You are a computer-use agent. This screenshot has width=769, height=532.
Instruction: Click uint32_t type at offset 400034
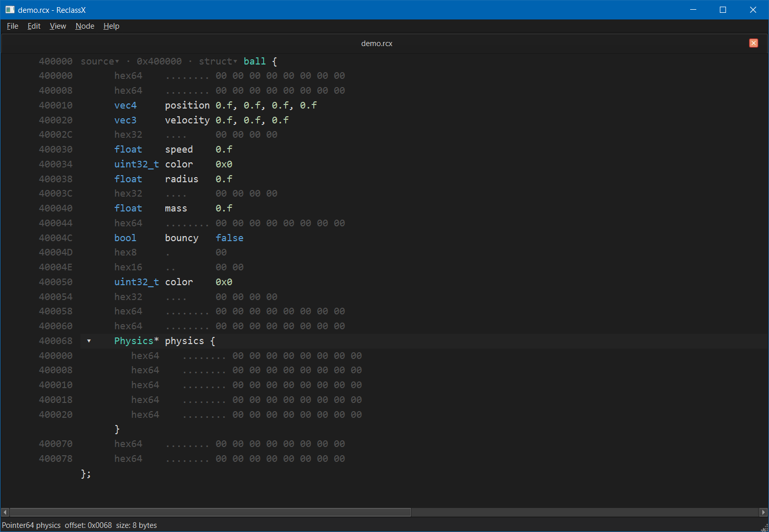(137, 164)
